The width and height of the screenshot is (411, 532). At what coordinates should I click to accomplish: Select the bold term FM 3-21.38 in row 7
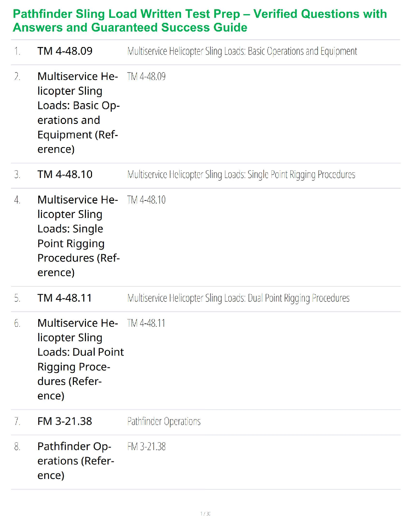coord(64,421)
